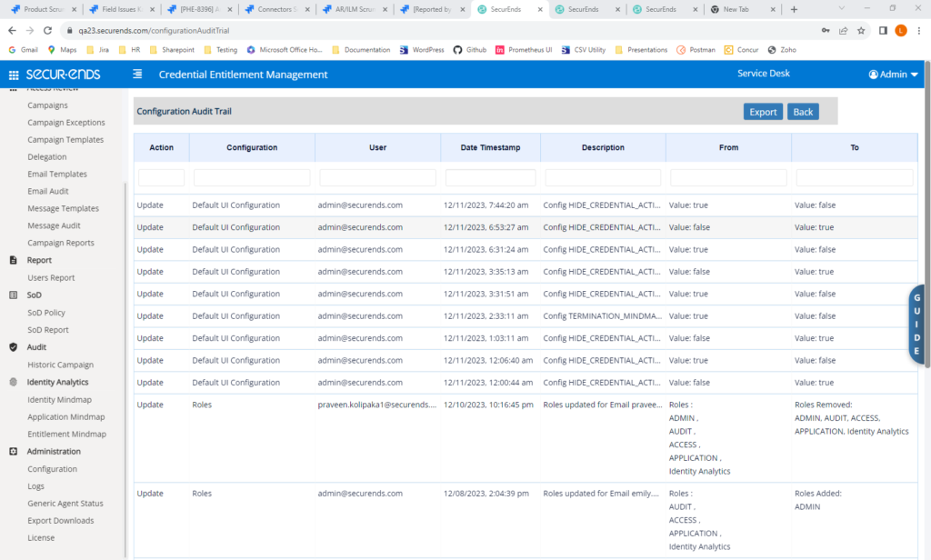The image size is (931, 560).
Task: Open Historic Campaign in the sidebar
Action: pos(61,365)
